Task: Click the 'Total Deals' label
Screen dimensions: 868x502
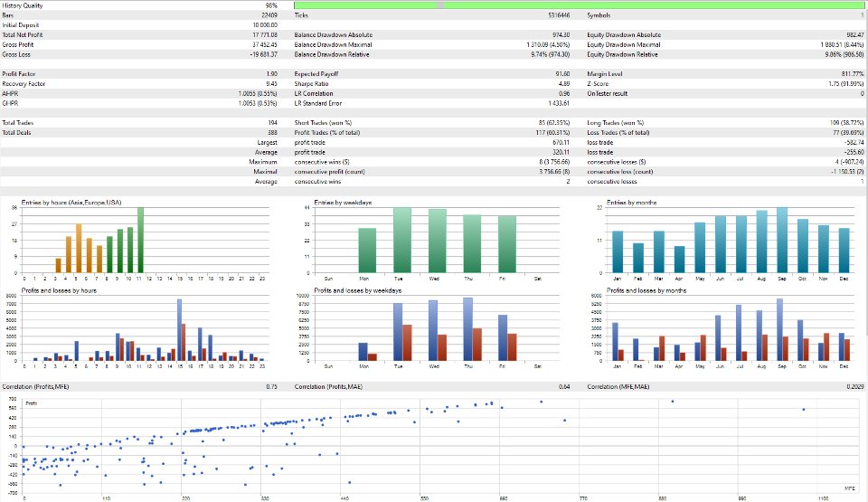Action: pos(16,133)
